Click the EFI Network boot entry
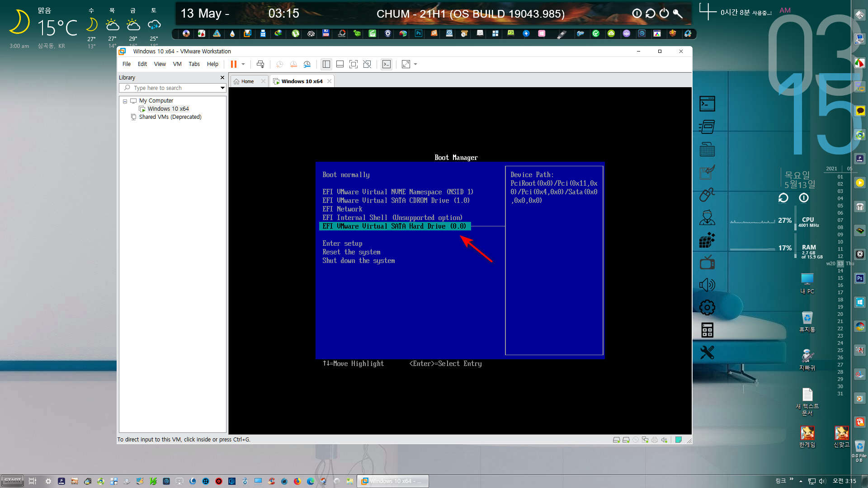 coord(342,209)
